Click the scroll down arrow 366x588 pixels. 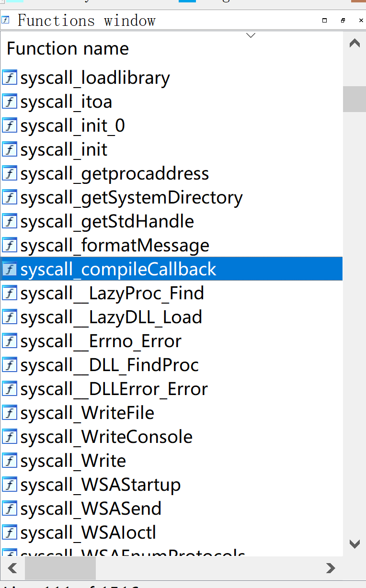(355, 544)
